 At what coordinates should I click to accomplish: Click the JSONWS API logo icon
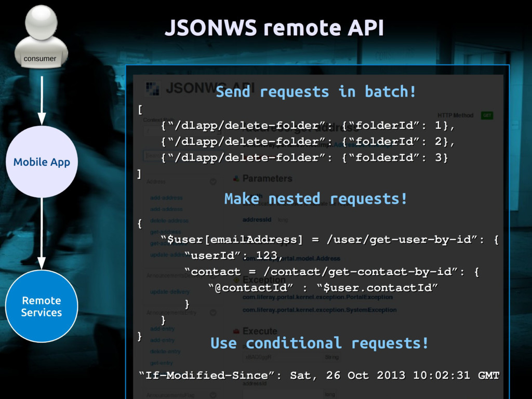[153, 88]
